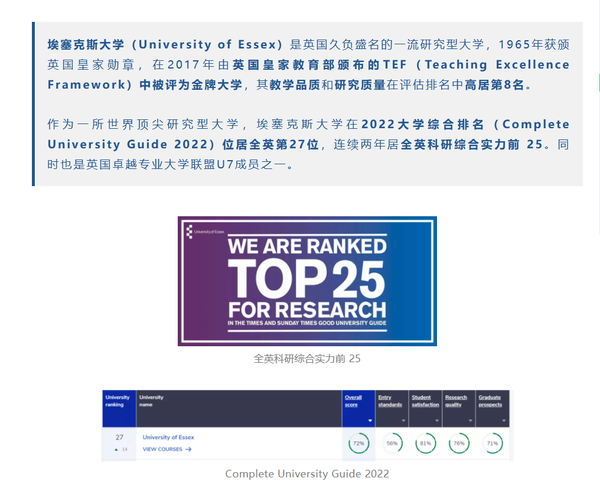This screenshot has height=504, width=600.
Task: Click the VIEW COURSES link
Action: 166,449
